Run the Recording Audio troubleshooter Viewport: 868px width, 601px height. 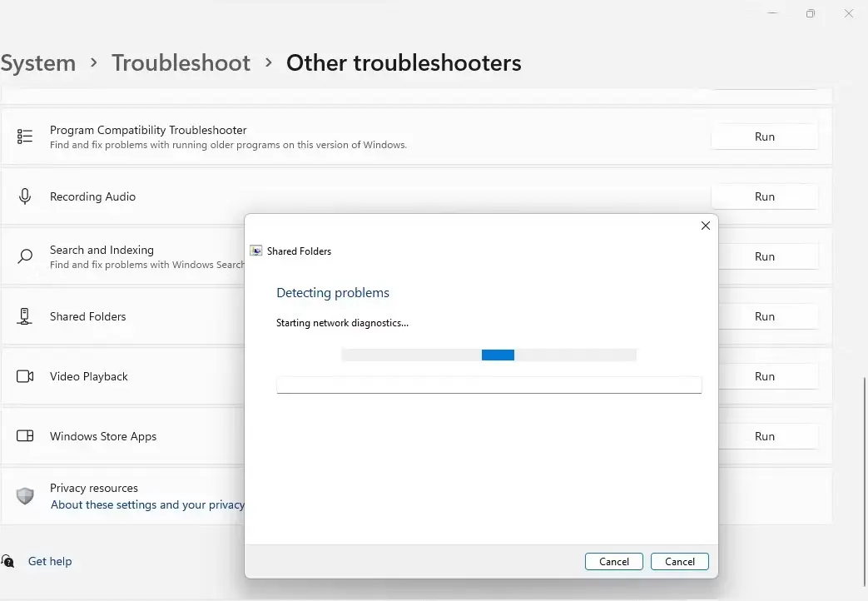tap(765, 196)
